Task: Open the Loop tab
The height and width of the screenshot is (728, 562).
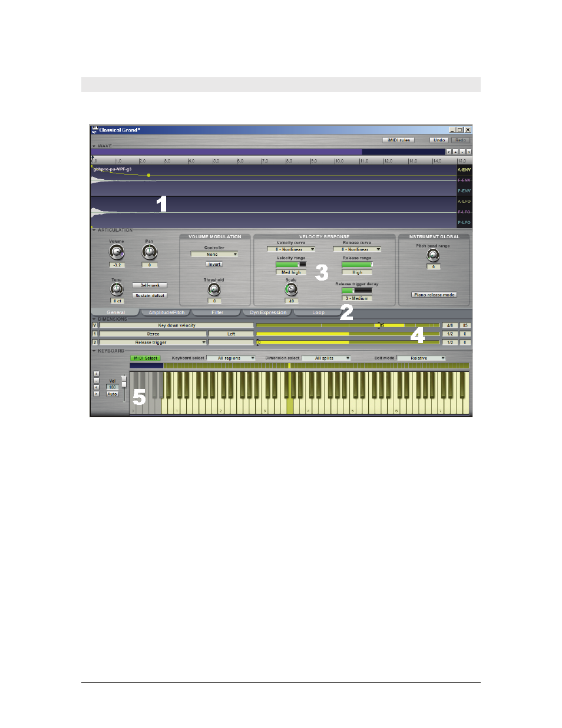Action: pos(319,312)
